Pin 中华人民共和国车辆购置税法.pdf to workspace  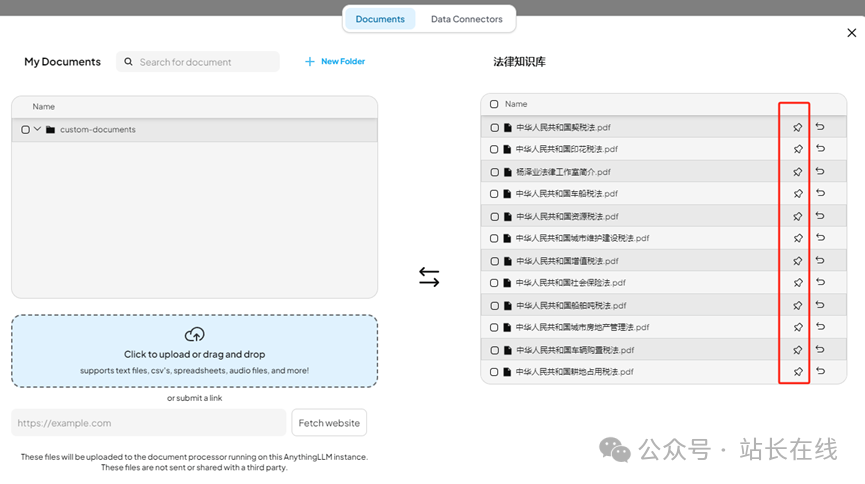[798, 350]
